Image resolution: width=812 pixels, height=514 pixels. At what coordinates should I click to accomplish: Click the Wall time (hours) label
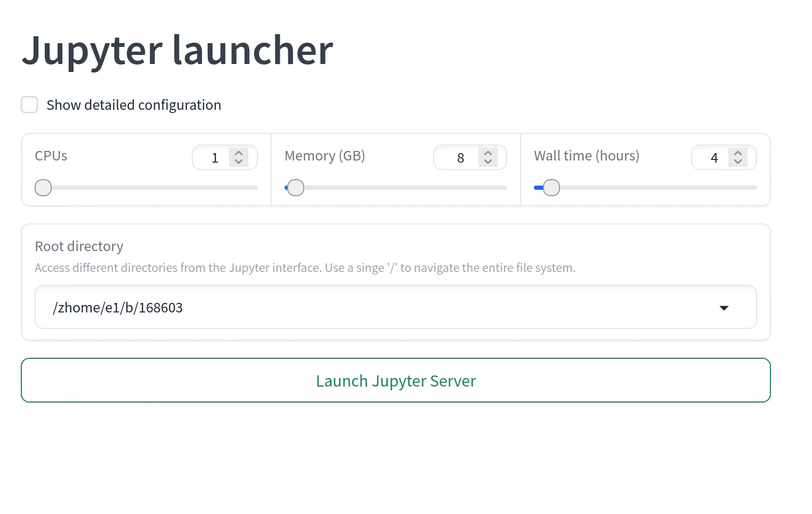click(x=587, y=156)
